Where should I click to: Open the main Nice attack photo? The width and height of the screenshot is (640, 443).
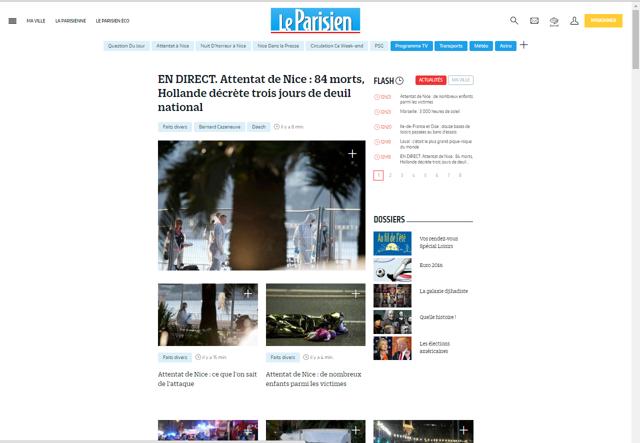262,205
